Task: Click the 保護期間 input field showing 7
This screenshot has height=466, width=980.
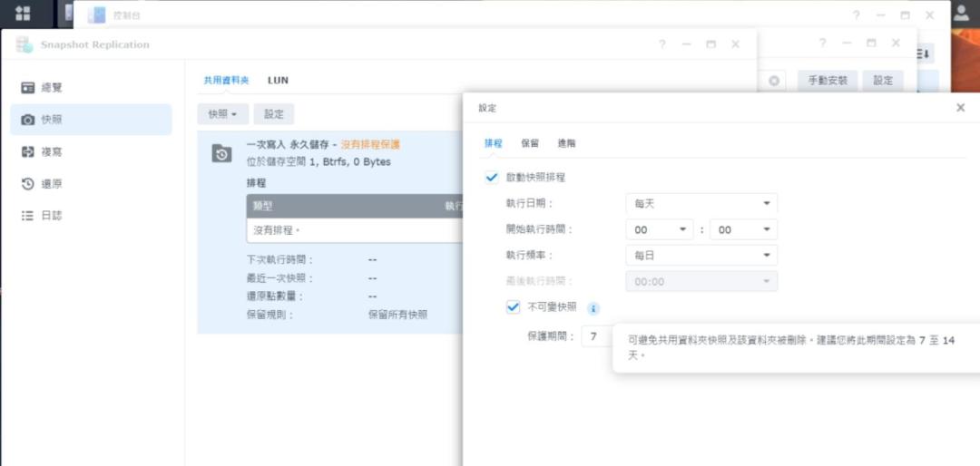Action: 597,337
